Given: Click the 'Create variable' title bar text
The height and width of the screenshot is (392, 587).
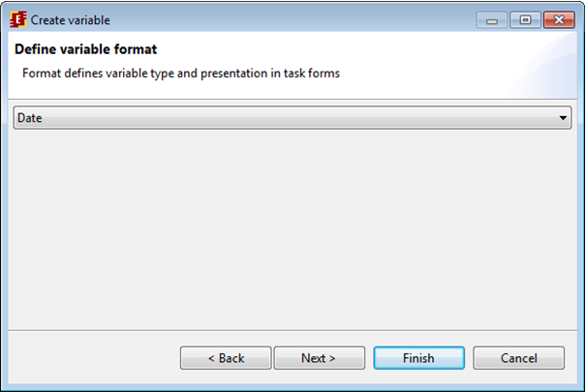Looking at the screenshot, I should click(70, 19).
